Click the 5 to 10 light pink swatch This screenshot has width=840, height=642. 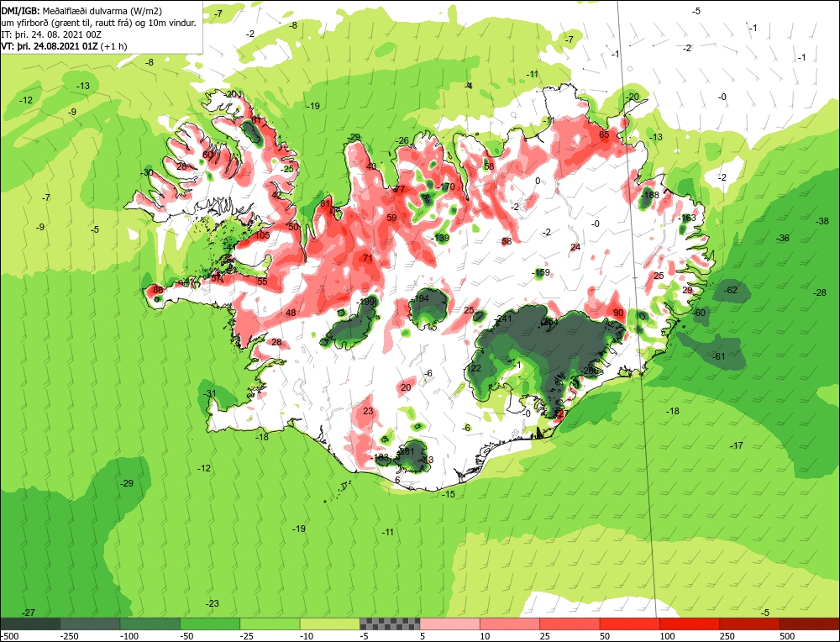click(x=450, y=624)
